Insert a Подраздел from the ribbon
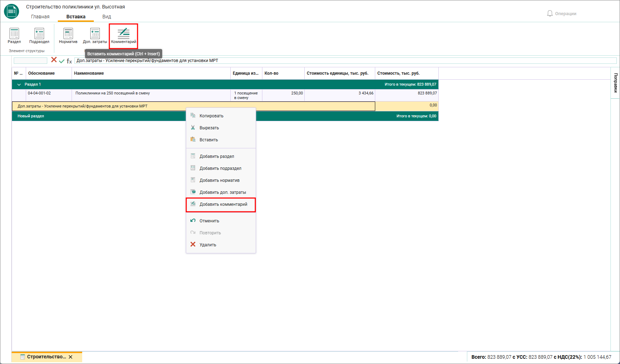This screenshot has height=364, width=620. point(39,36)
